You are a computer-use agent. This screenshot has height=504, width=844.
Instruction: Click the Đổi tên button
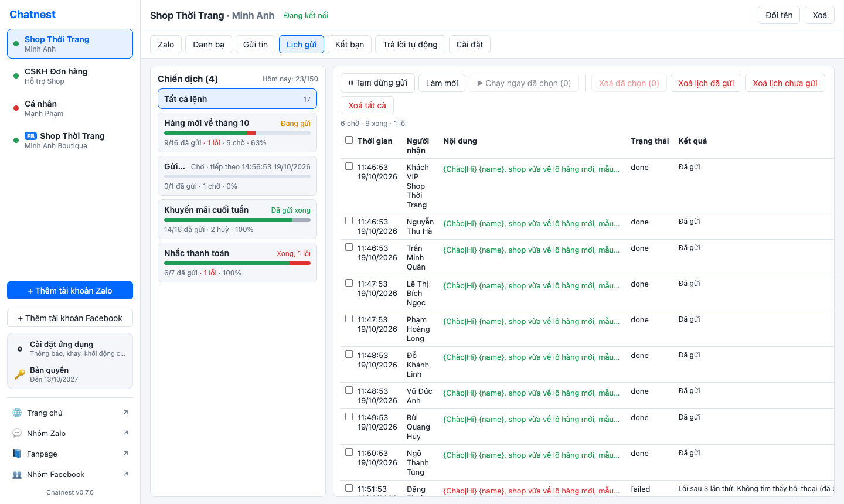[x=779, y=15]
